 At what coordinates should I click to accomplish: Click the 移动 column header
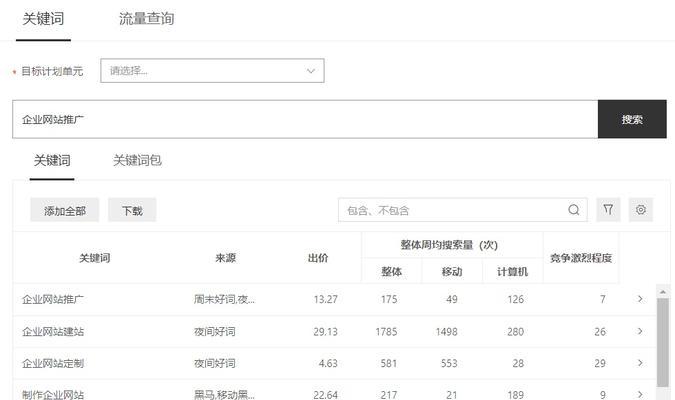[x=452, y=272]
